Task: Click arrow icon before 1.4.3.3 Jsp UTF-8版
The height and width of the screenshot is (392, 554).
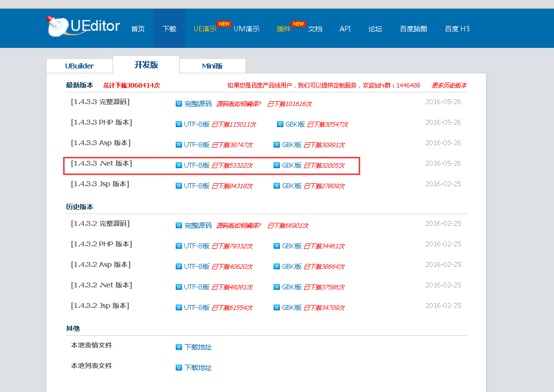Action: pyautogui.click(x=179, y=186)
